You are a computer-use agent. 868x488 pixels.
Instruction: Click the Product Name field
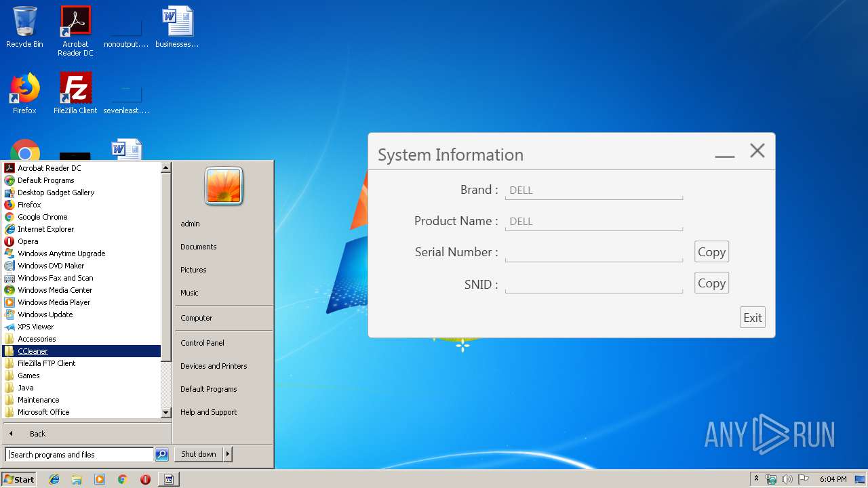point(594,222)
